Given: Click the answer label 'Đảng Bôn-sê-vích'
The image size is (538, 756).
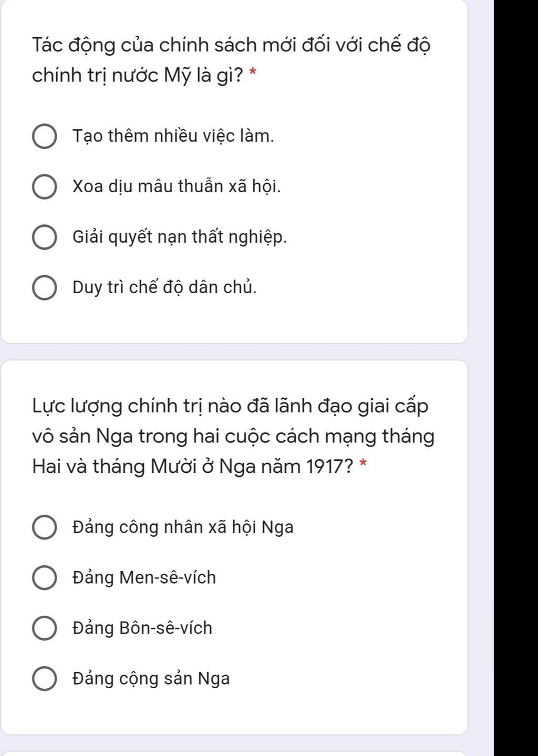Looking at the screenshot, I should click(x=142, y=628).
